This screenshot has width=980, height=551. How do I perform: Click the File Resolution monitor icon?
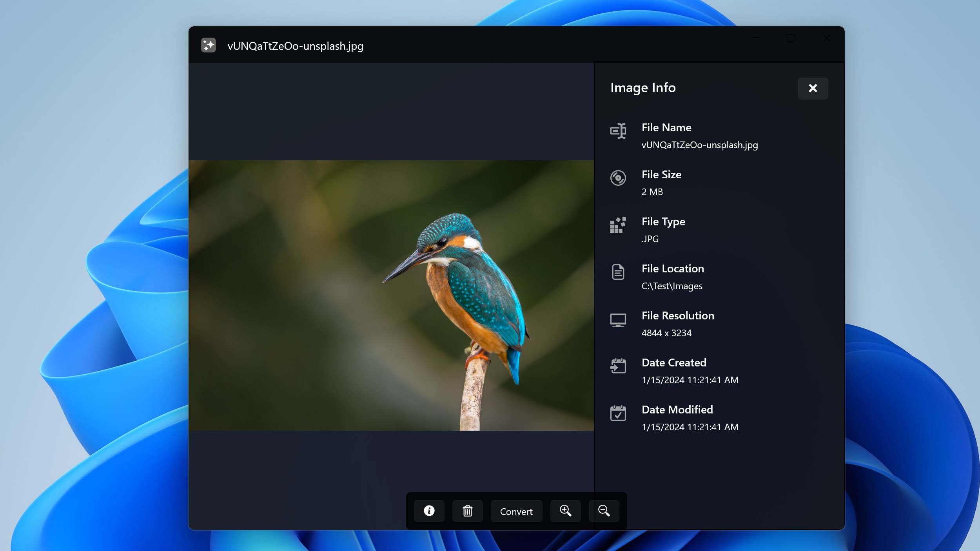[618, 320]
